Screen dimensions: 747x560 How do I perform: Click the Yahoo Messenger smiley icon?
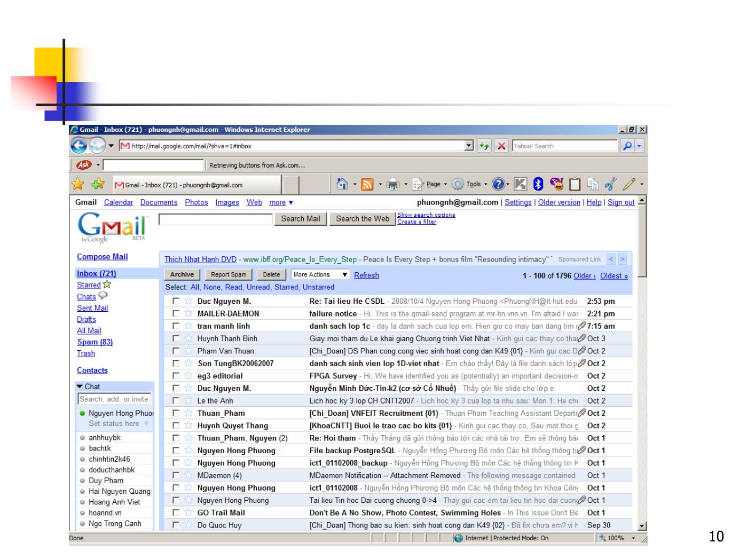[556, 184]
